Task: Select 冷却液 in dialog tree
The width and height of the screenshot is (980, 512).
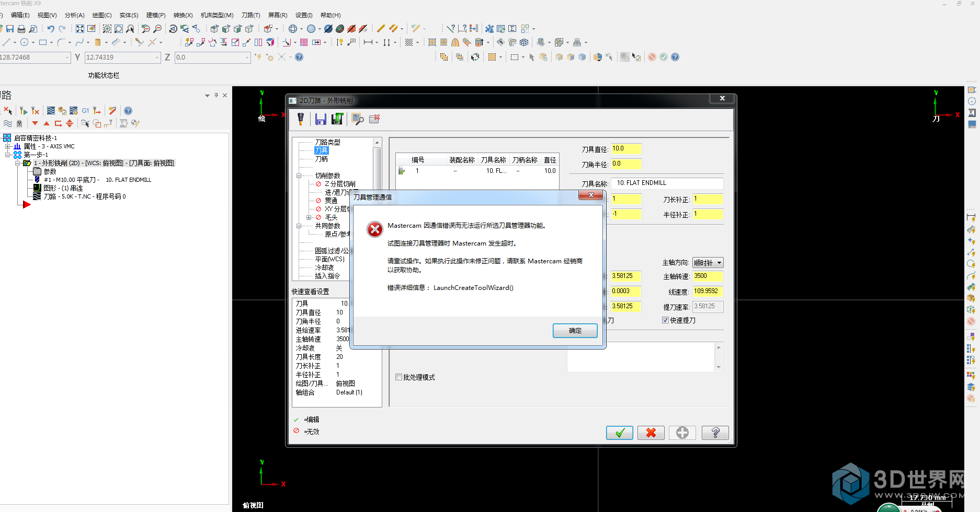Action: tap(324, 267)
